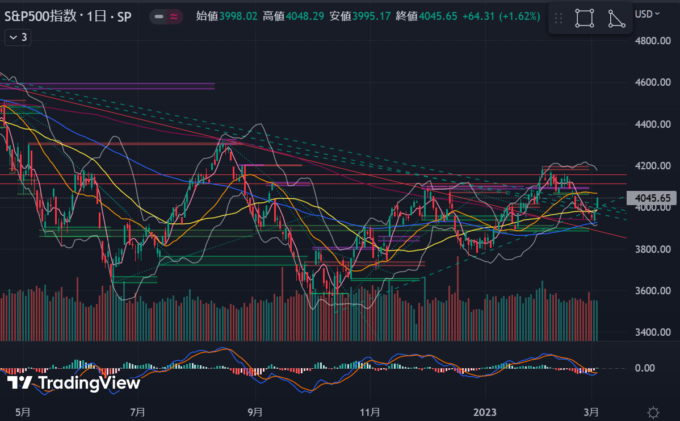The height and width of the screenshot is (421, 680).
Task: Open chart settings gear icon
Action: [653, 411]
